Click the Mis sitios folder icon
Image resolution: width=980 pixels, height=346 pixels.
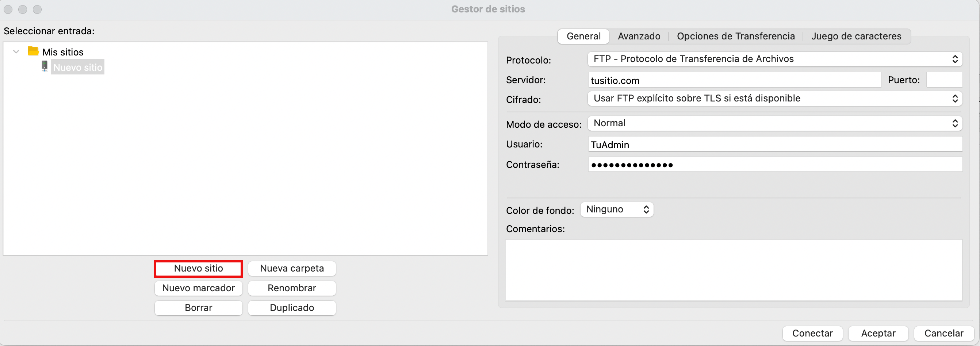[32, 51]
